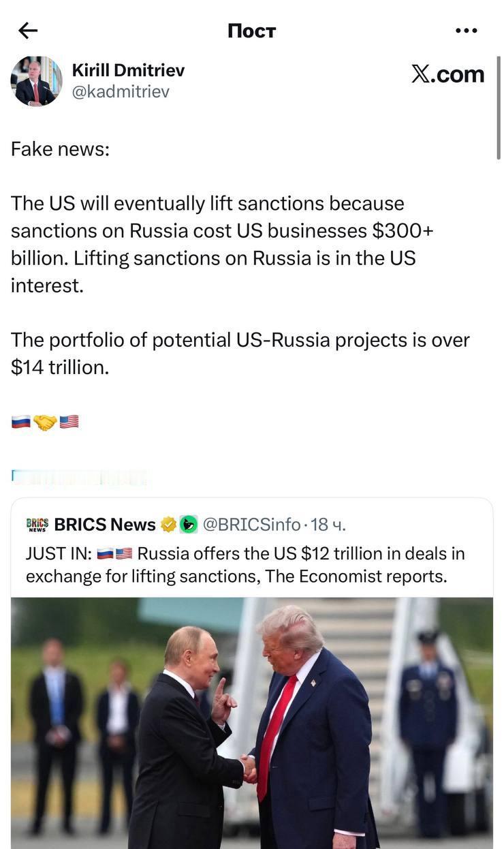The image size is (504, 849).
Task: Click the vertical scrollbar on the right edge
Action: point(499,109)
